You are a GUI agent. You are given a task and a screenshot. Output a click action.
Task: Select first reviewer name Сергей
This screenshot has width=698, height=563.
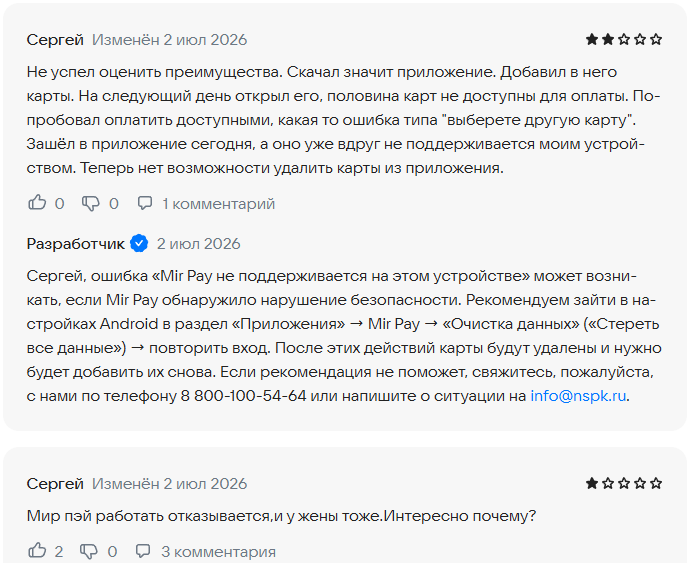(x=55, y=40)
